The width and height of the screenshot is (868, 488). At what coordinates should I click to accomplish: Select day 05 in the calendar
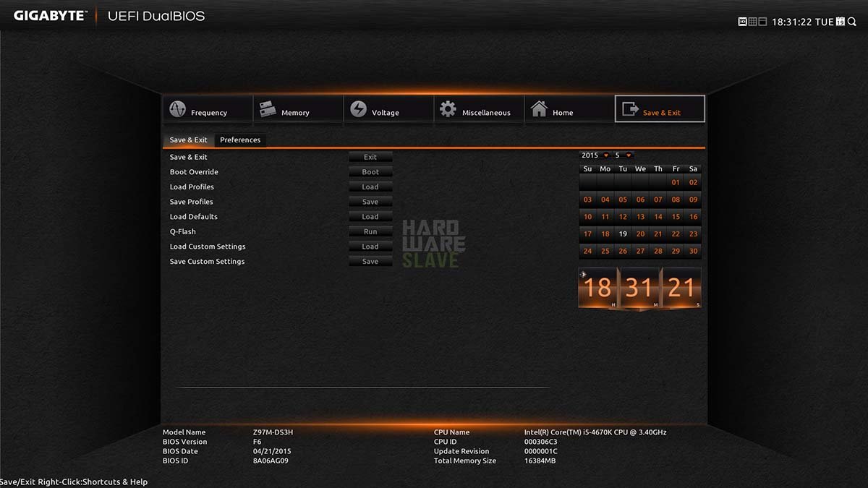[x=623, y=200]
